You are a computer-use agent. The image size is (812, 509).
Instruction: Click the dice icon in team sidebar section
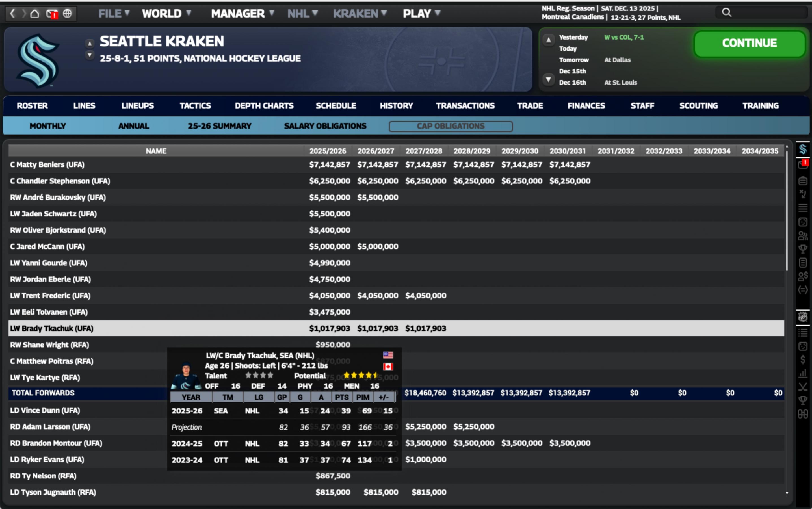[x=803, y=222]
